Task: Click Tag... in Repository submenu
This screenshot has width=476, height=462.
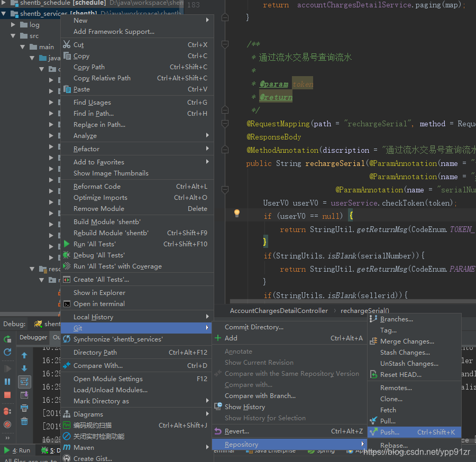Action: click(414, 330)
